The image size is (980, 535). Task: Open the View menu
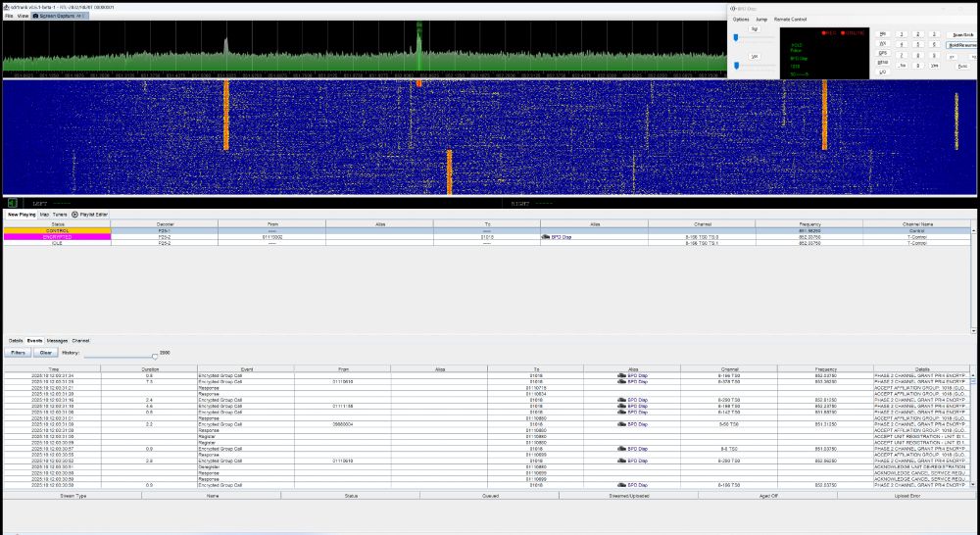23,16
